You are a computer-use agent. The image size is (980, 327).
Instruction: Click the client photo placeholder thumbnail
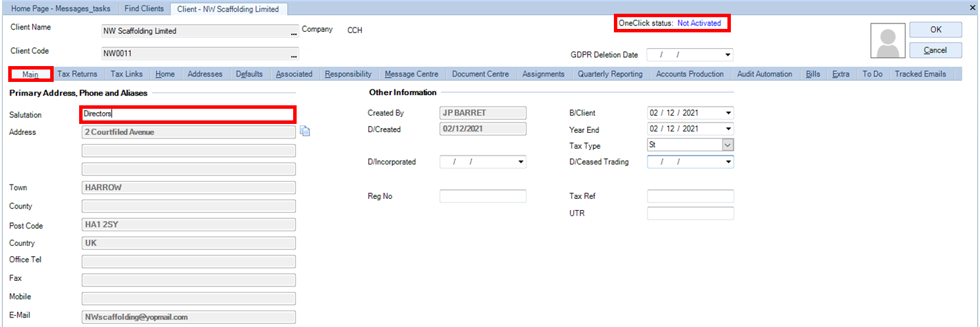(886, 41)
